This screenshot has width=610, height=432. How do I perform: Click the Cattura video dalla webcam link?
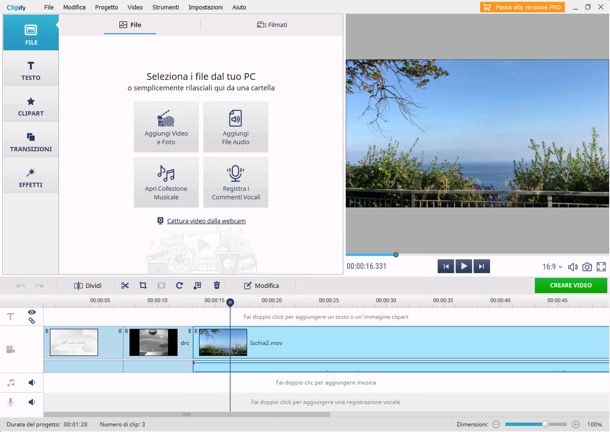click(x=206, y=220)
